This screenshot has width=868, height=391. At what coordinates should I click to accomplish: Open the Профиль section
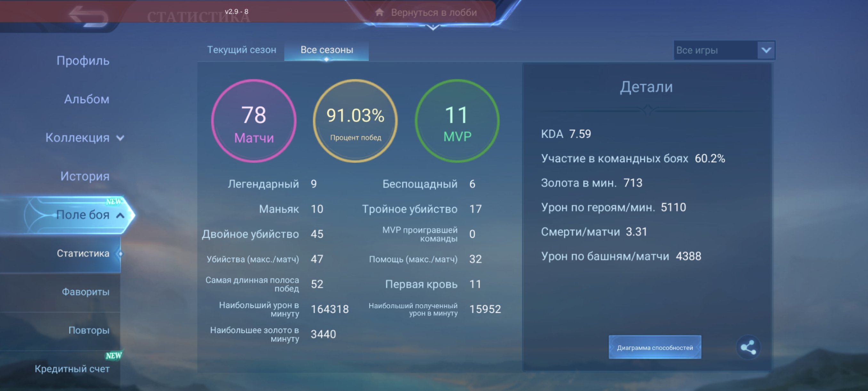[83, 61]
